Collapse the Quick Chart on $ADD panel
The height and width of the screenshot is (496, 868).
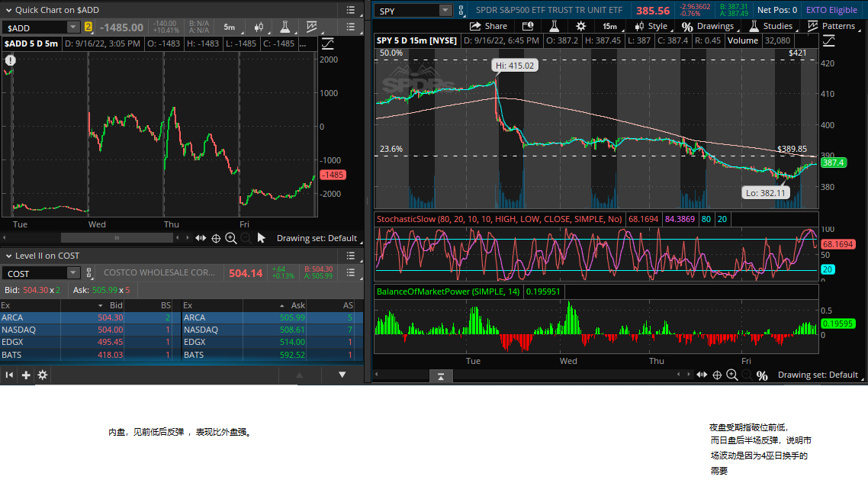8,10
